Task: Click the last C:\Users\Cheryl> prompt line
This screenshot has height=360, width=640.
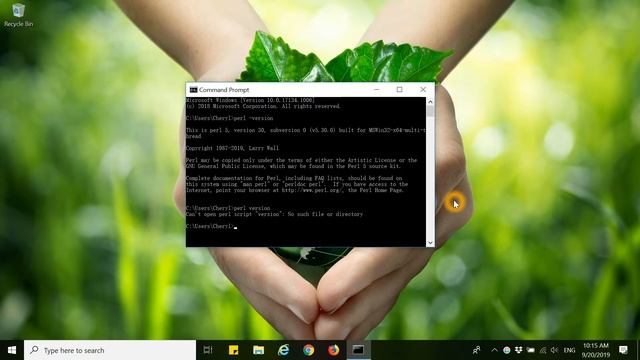Action: tap(211, 226)
